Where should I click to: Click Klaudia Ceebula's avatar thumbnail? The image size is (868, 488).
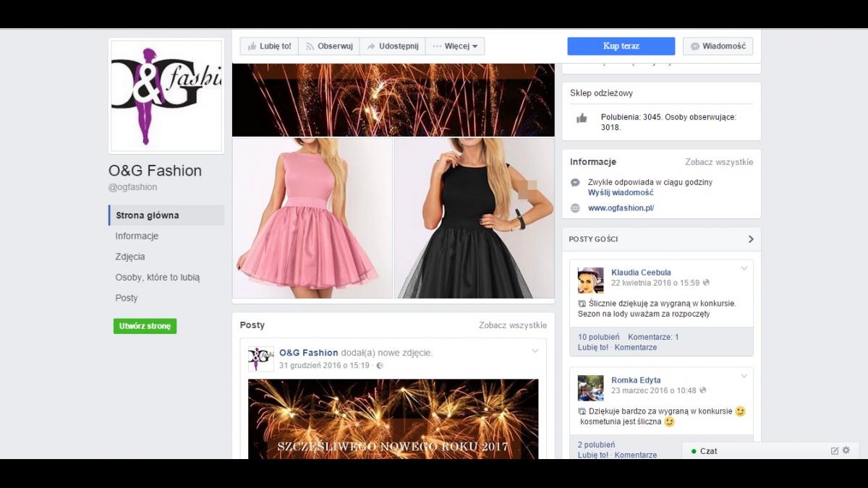pos(591,281)
